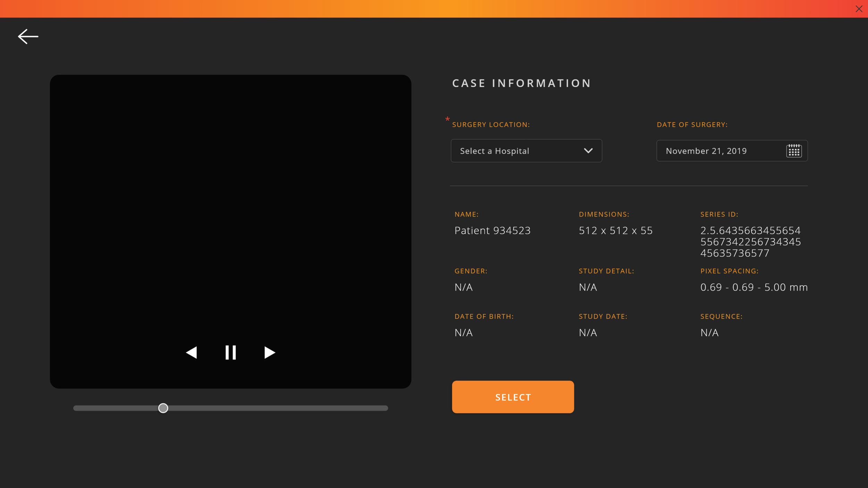Close the window with the X icon
The image size is (868, 488).
tap(859, 9)
